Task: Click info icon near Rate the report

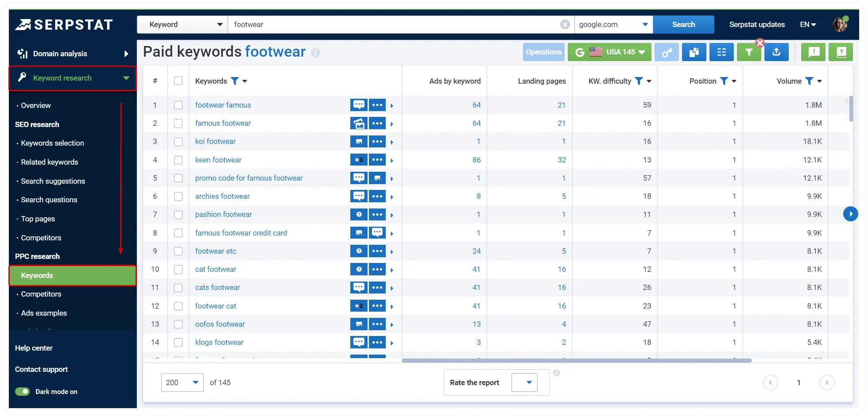Action: 557,373
